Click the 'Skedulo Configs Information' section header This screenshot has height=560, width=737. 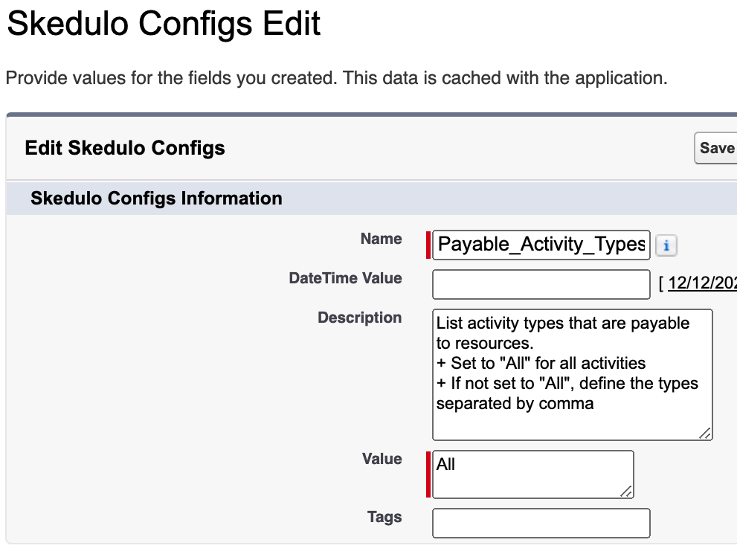tap(156, 199)
